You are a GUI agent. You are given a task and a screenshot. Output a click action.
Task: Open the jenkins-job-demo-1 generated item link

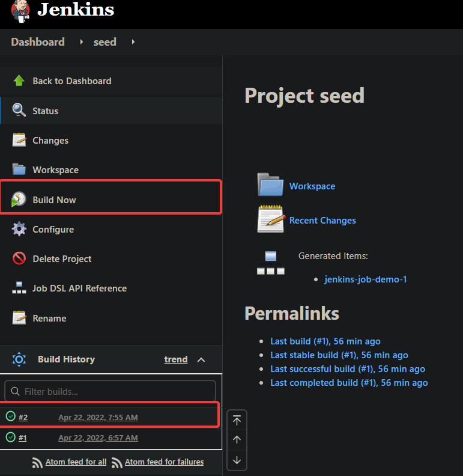[365, 279]
